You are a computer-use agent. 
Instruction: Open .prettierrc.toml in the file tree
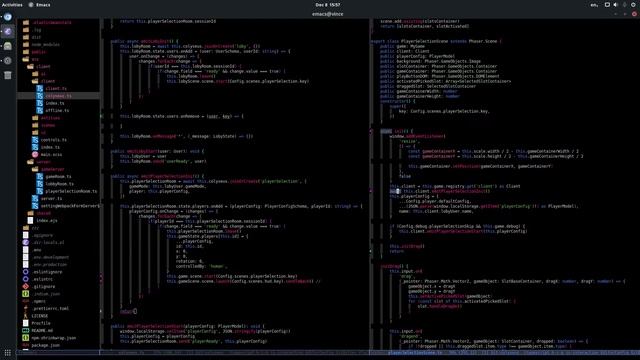[50, 309]
